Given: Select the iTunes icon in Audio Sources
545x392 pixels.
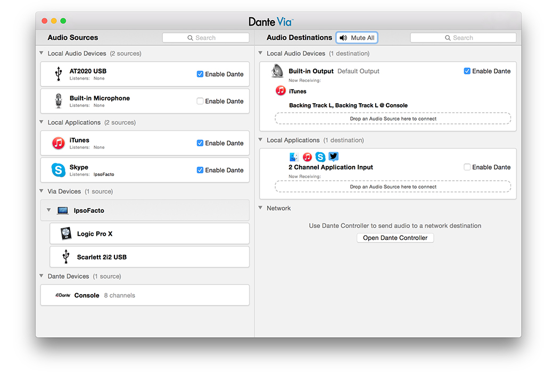Looking at the screenshot, I should 59,143.
